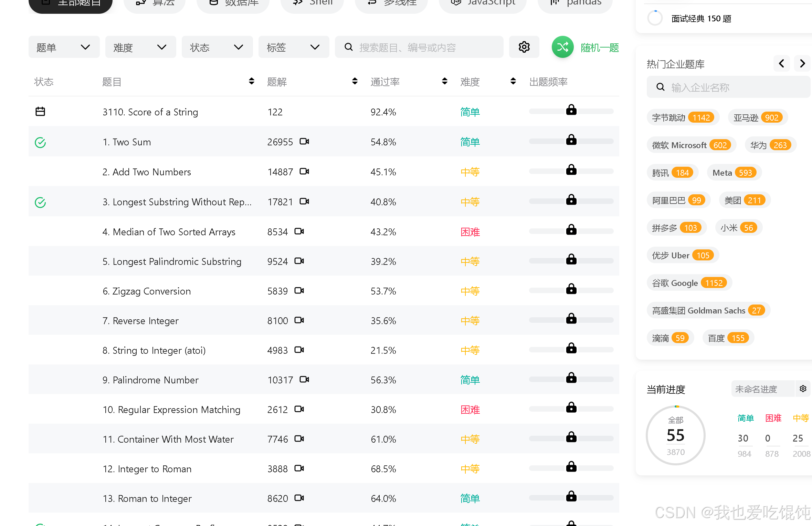Open the 题单 dropdown filter
The width and height of the screenshot is (812, 526).
(64, 47)
